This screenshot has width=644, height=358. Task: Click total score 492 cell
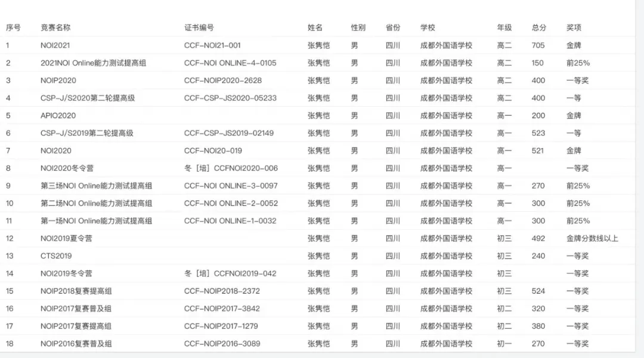(x=538, y=239)
